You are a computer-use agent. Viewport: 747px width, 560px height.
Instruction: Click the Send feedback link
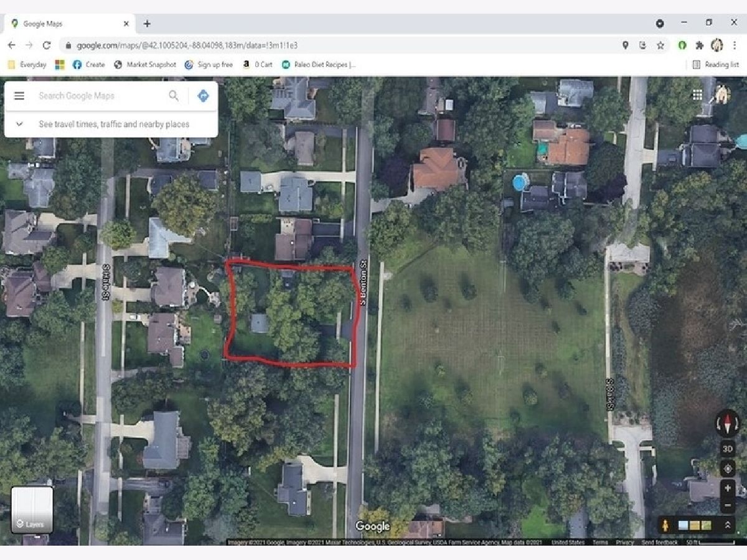[x=659, y=543]
